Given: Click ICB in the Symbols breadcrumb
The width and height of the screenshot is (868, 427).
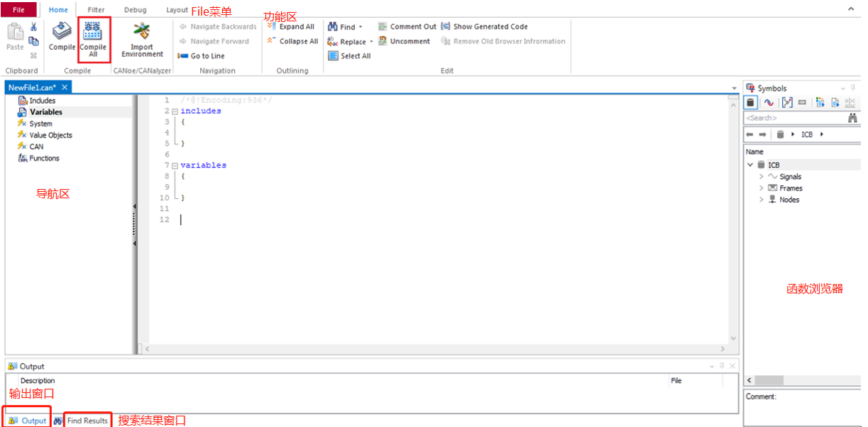Looking at the screenshot, I should (x=807, y=134).
